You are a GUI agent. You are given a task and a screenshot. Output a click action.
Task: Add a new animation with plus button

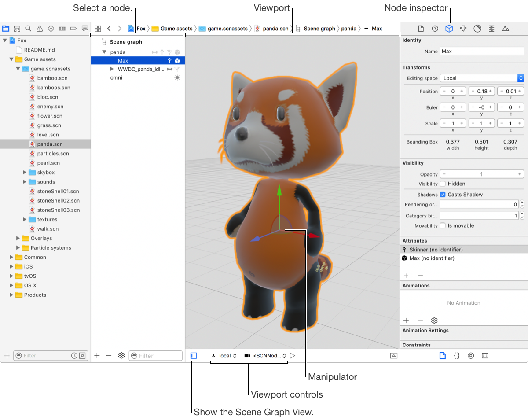click(406, 321)
